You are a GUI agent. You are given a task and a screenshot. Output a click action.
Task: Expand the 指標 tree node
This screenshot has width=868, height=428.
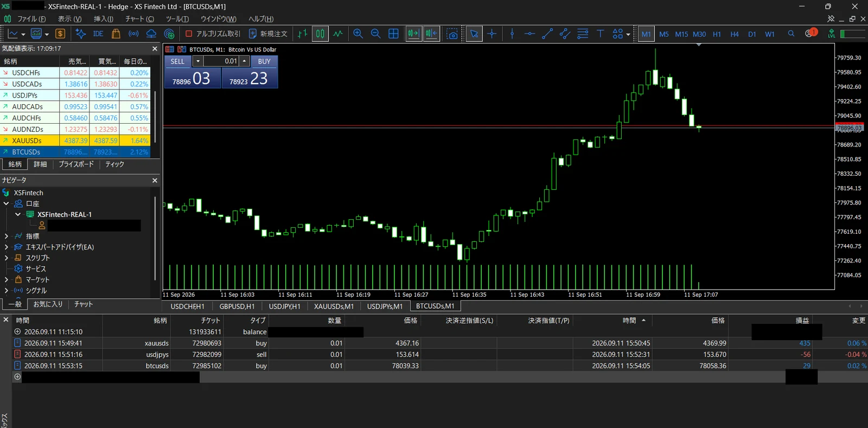[x=6, y=236]
